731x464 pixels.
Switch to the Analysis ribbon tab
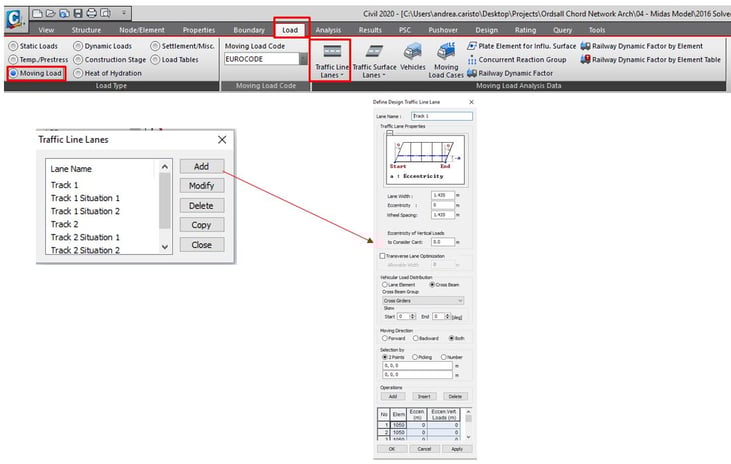pyautogui.click(x=328, y=30)
